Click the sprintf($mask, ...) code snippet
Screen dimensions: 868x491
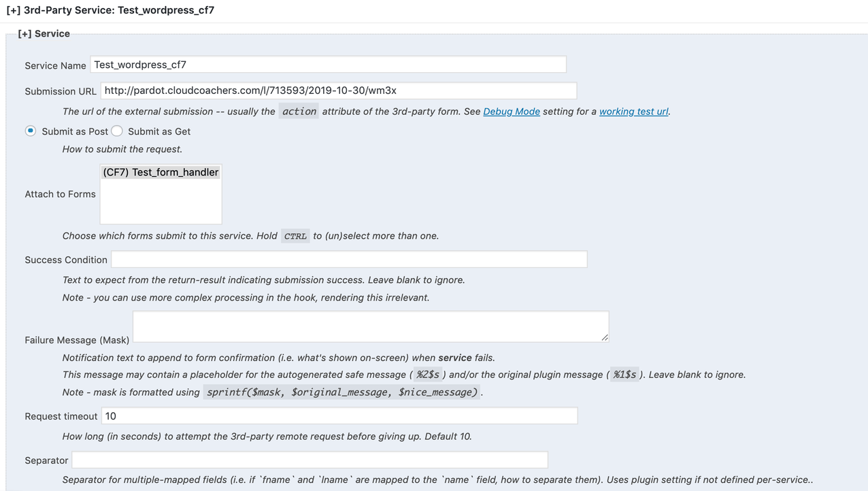point(342,392)
